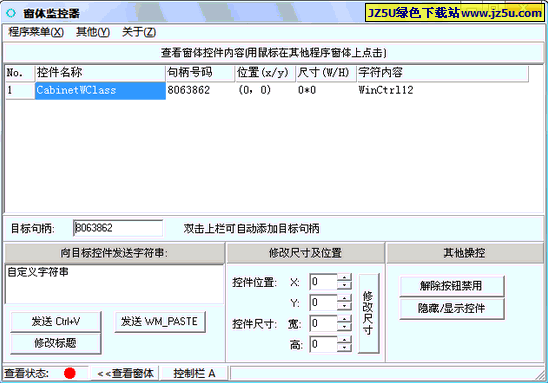Focus the Y position input field
The width and height of the screenshot is (548, 383).
pyautogui.click(x=324, y=303)
